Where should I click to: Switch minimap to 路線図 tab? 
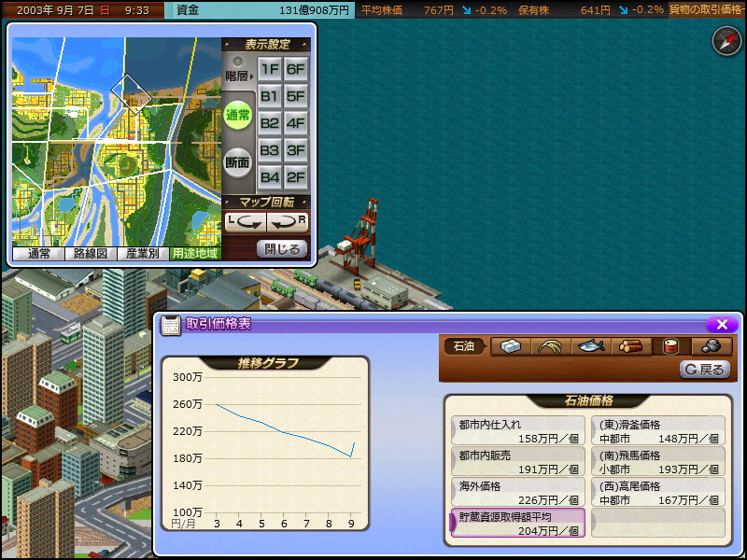(x=90, y=253)
